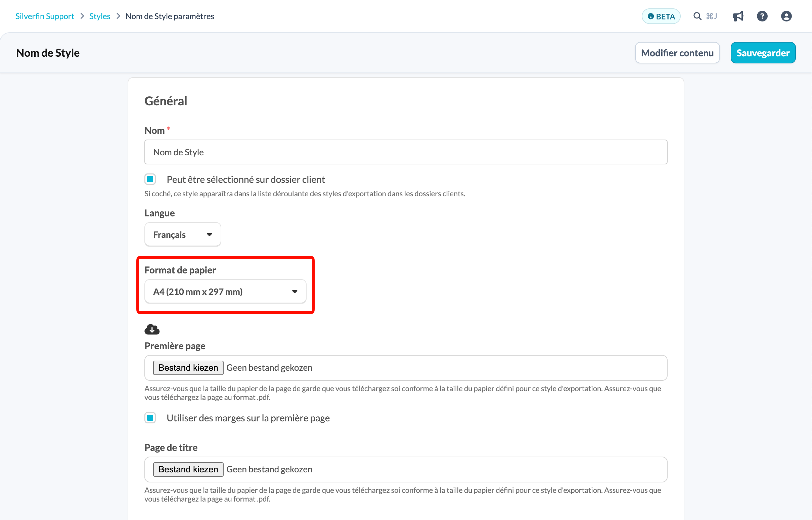The height and width of the screenshot is (520, 812).
Task: Click the arrow of the paper format selector
Action: 295,292
